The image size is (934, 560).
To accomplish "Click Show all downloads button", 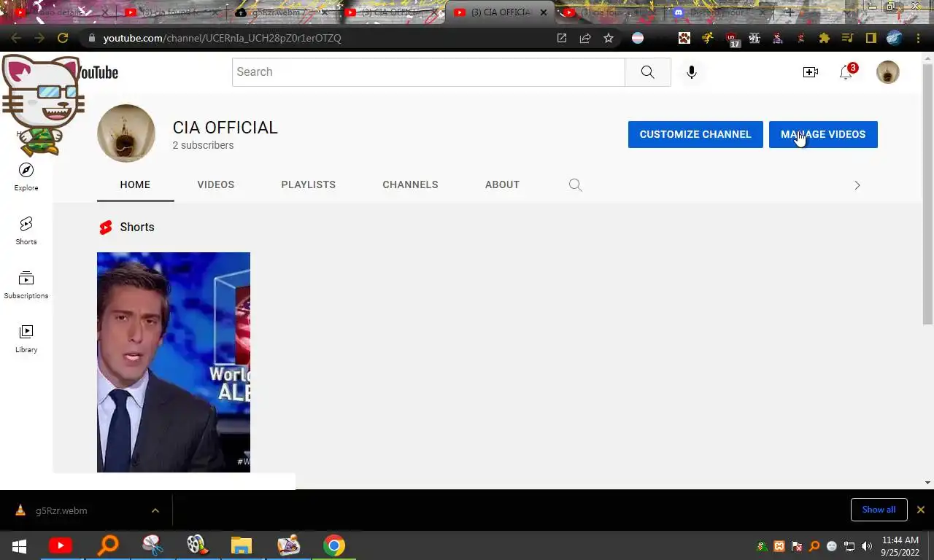I will pyautogui.click(x=879, y=510).
